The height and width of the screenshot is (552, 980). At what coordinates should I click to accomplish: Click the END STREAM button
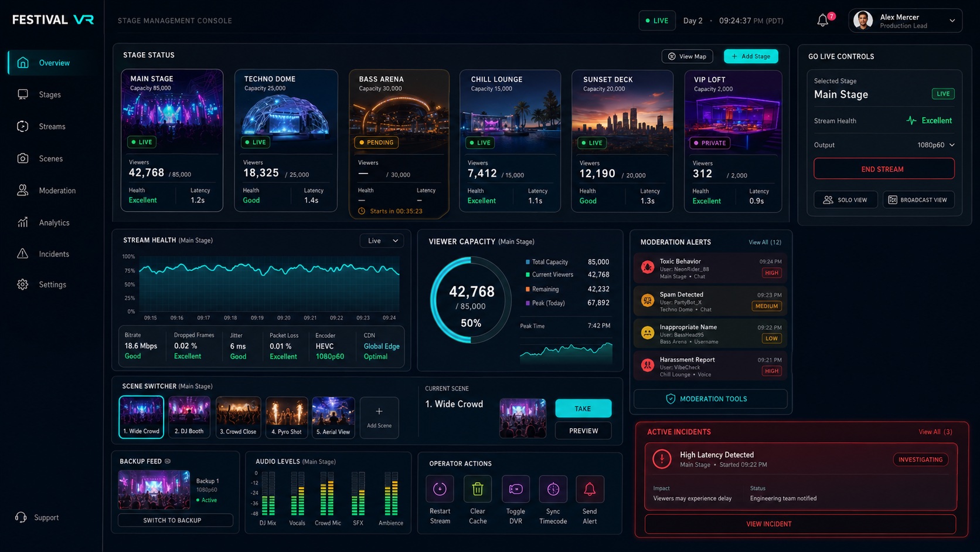pos(884,169)
